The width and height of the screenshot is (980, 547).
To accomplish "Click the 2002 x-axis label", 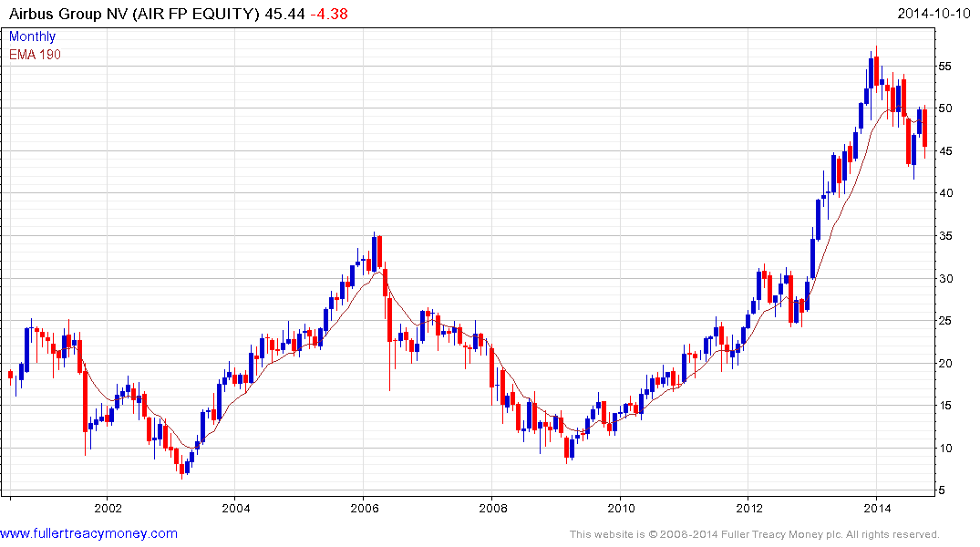I will point(108,508).
